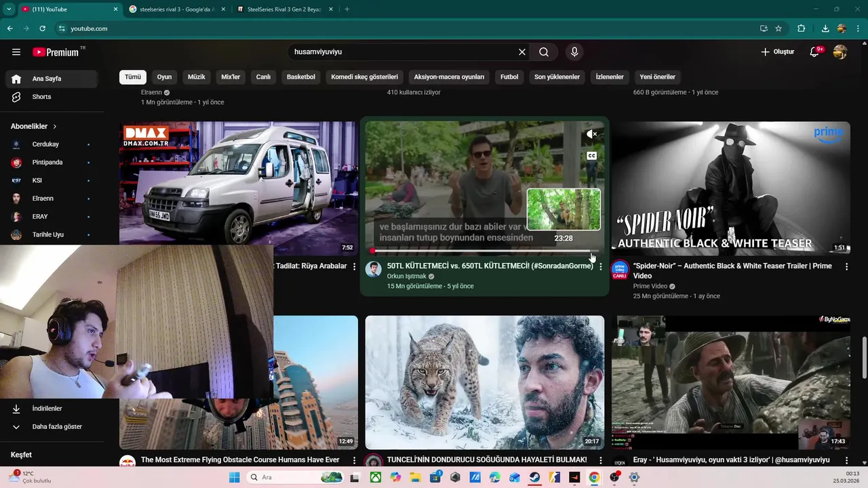Open options menu for Spider-Noir video
The image size is (868, 488).
click(846, 267)
